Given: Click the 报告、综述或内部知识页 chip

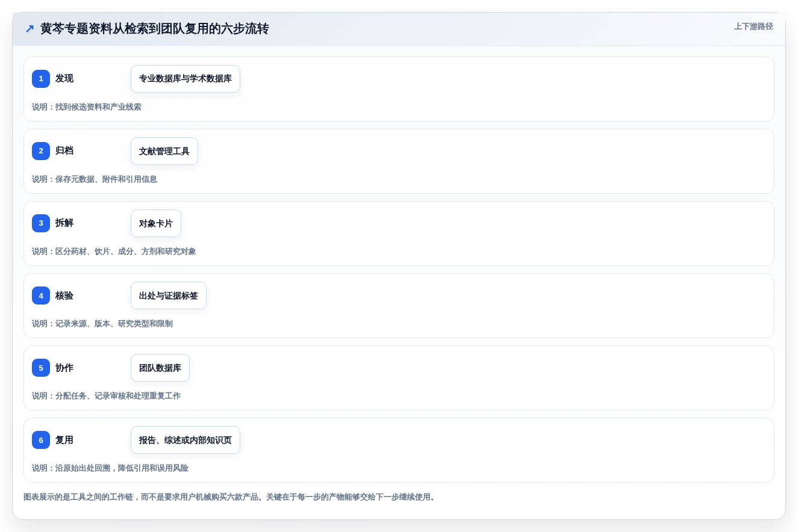Looking at the screenshot, I should click(x=185, y=440).
